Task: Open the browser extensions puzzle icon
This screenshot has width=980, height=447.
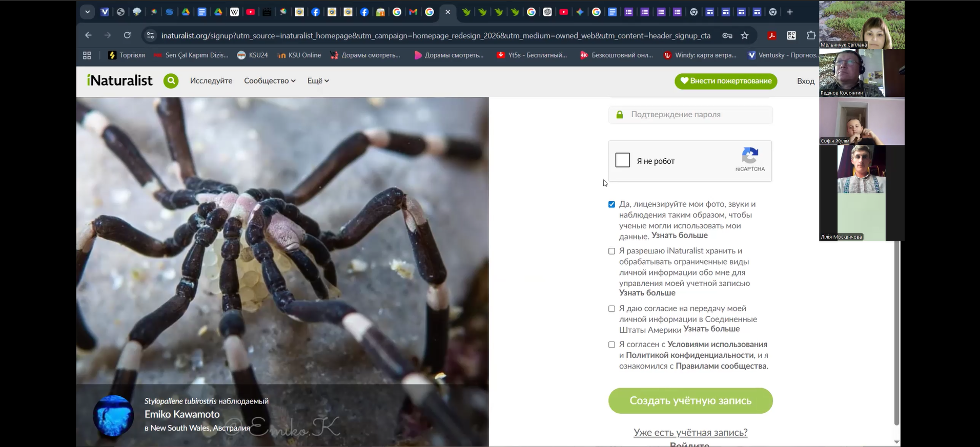Action: [811, 35]
